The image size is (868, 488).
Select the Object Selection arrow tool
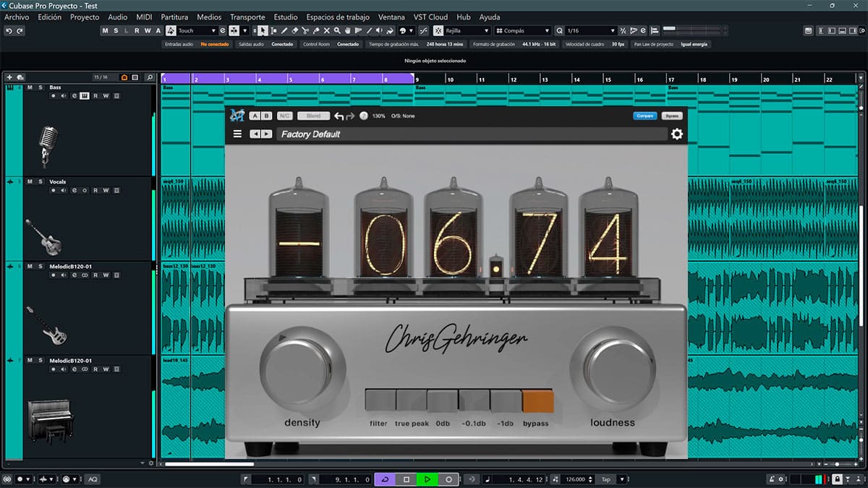coord(263,31)
